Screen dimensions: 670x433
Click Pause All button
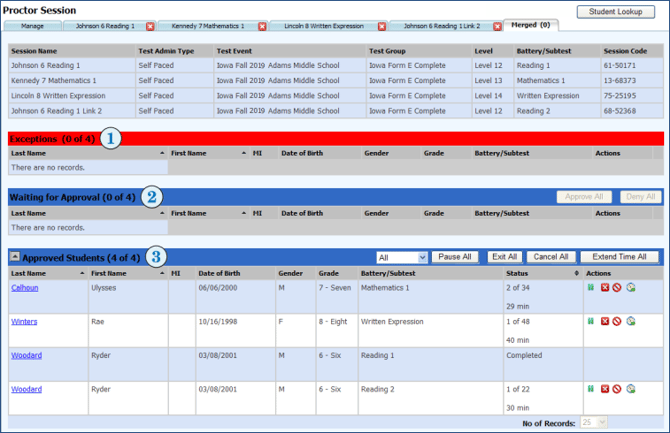tap(455, 257)
